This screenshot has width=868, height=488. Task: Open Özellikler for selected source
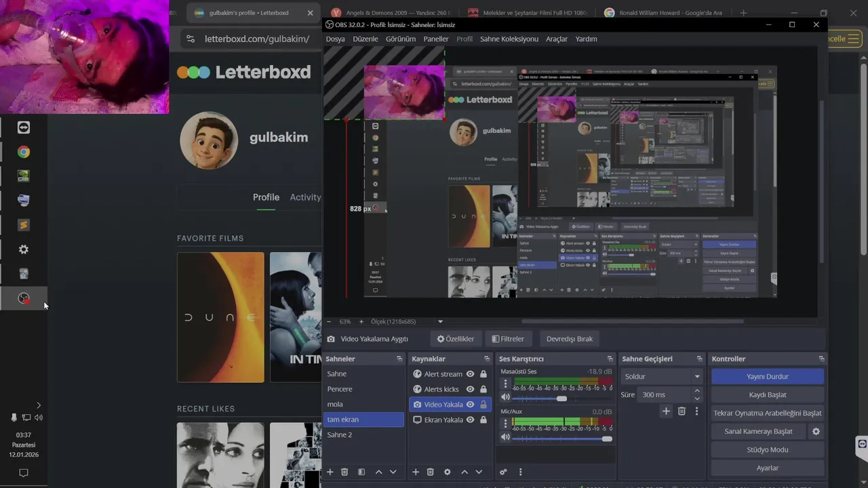[455, 339]
